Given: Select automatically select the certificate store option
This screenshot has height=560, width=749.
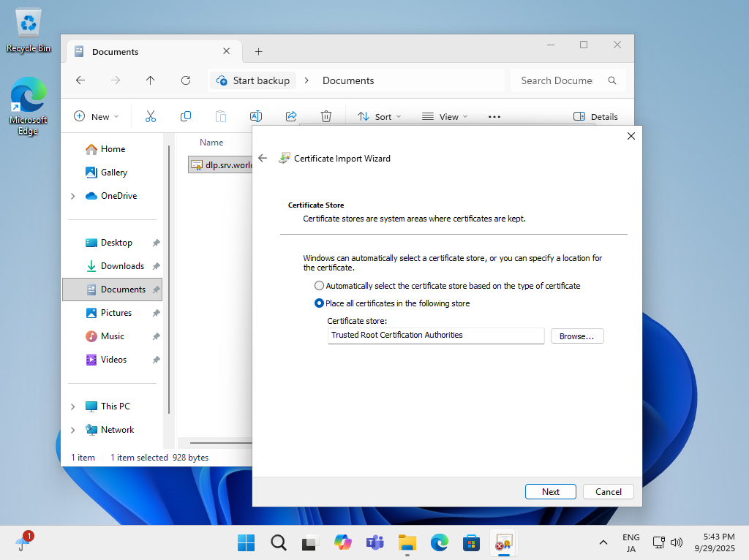Looking at the screenshot, I should 319,286.
